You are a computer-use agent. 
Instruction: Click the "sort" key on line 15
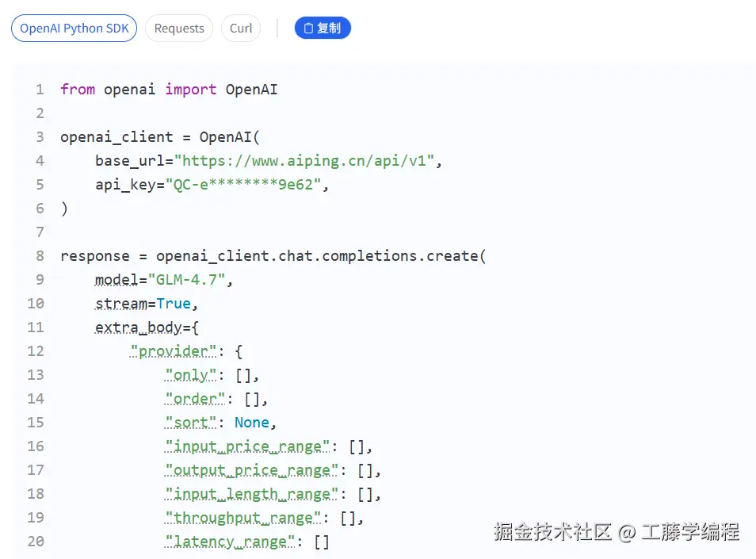pyautogui.click(x=191, y=423)
